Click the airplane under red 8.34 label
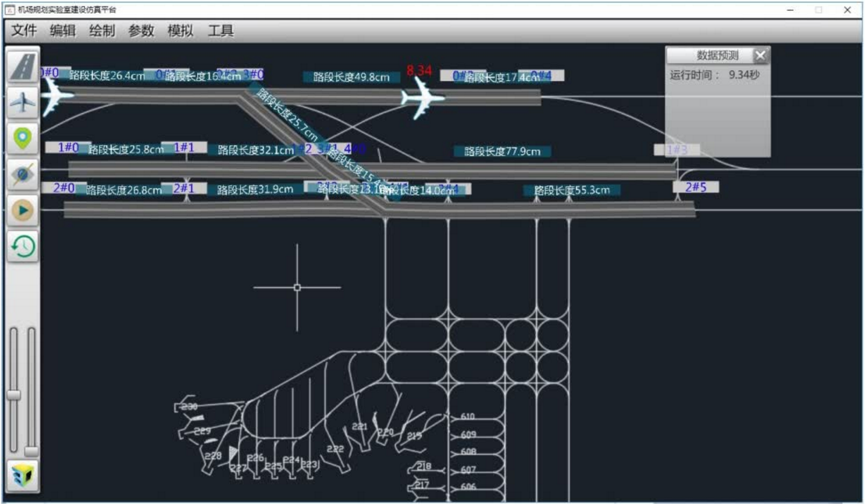The height and width of the screenshot is (504, 865). point(423,97)
